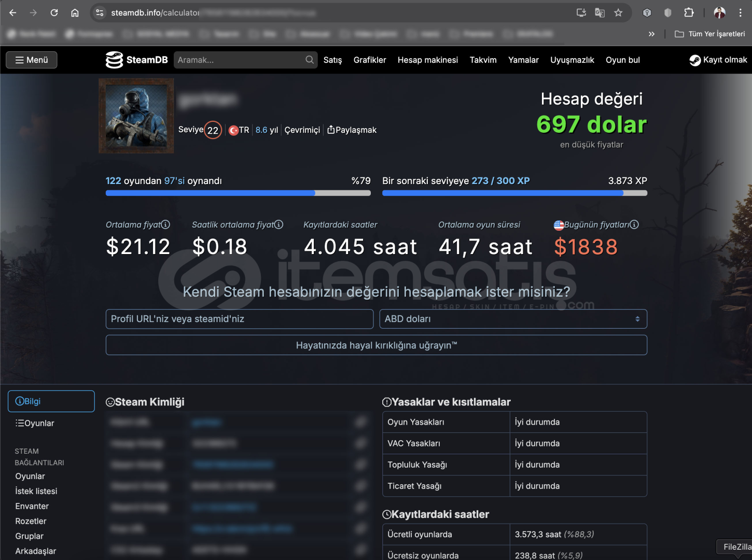Click the Kayıtlardaki saatler section heading
The image size is (752, 560).
pyautogui.click(x=436, y=514)
